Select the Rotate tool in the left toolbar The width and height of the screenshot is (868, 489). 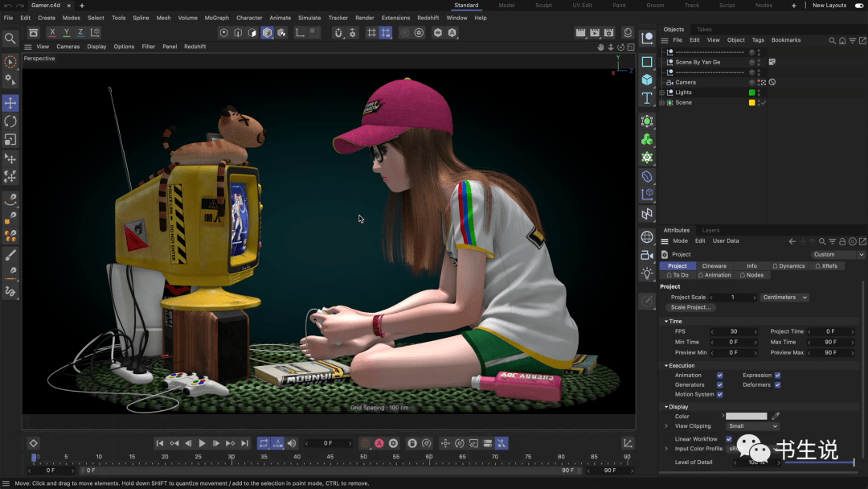tap(10, 121)
